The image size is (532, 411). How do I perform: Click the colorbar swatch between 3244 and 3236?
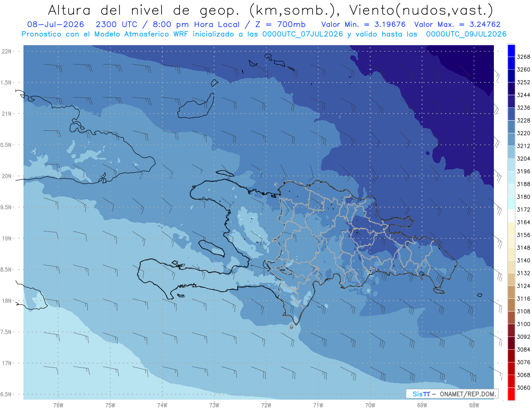pyautogui.click(x=511, y=102)
